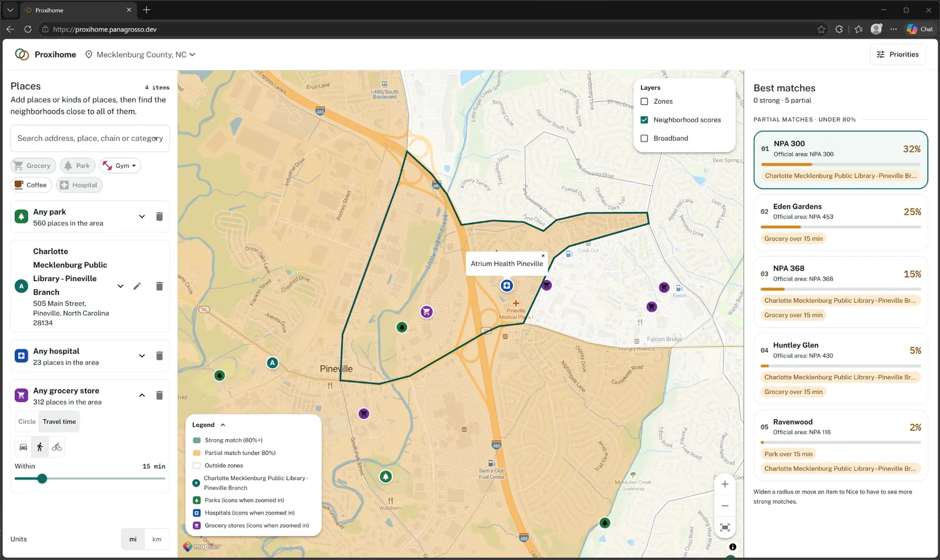Expand the library place details
This screenshot has width=940, height=560.
tap(120, 286)
